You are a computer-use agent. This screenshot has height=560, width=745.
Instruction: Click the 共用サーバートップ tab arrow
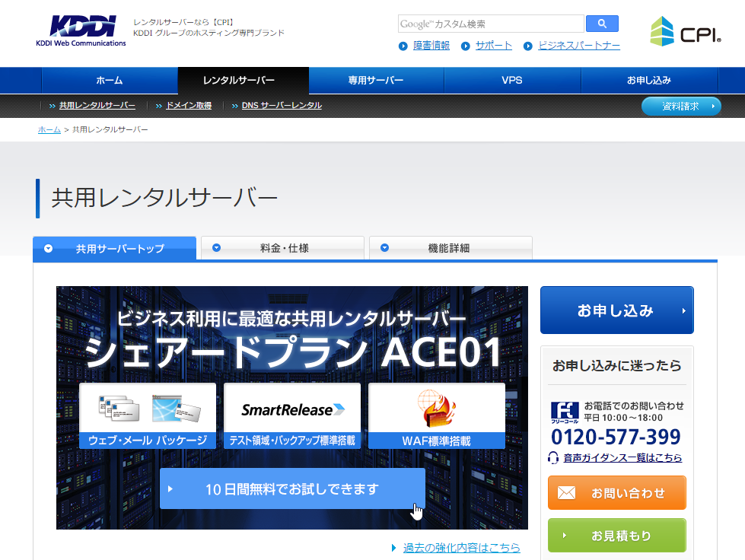[49, 248]
